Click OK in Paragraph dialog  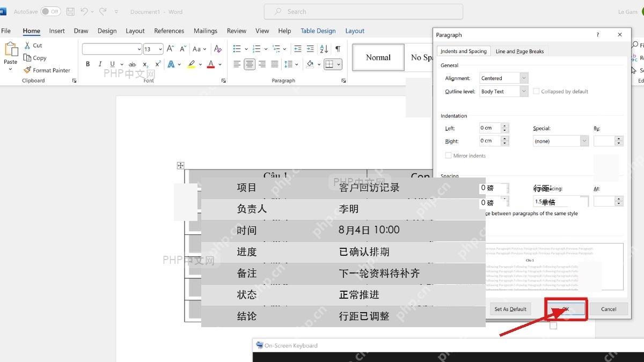[566, 309]
